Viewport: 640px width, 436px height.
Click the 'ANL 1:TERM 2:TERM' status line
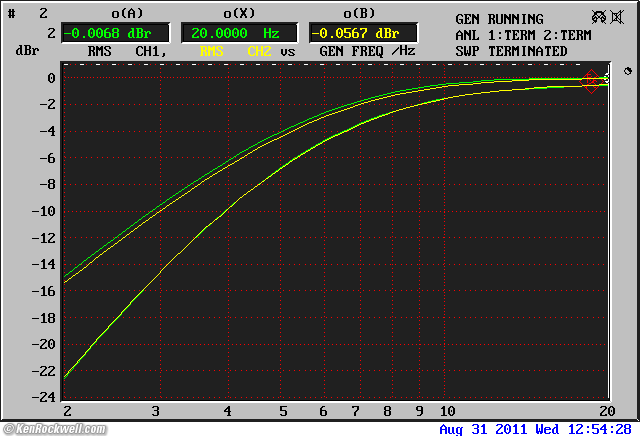523,35
